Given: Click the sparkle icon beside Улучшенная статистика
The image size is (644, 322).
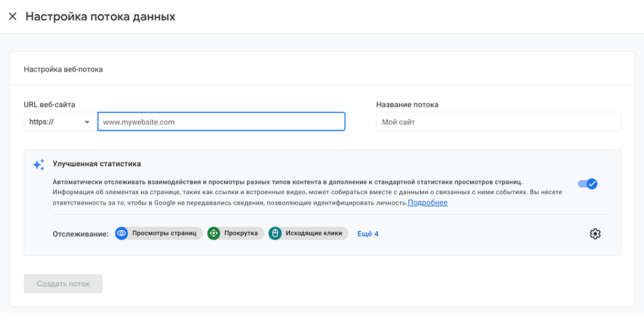Looking at the screenshot, I should point(39,165).
